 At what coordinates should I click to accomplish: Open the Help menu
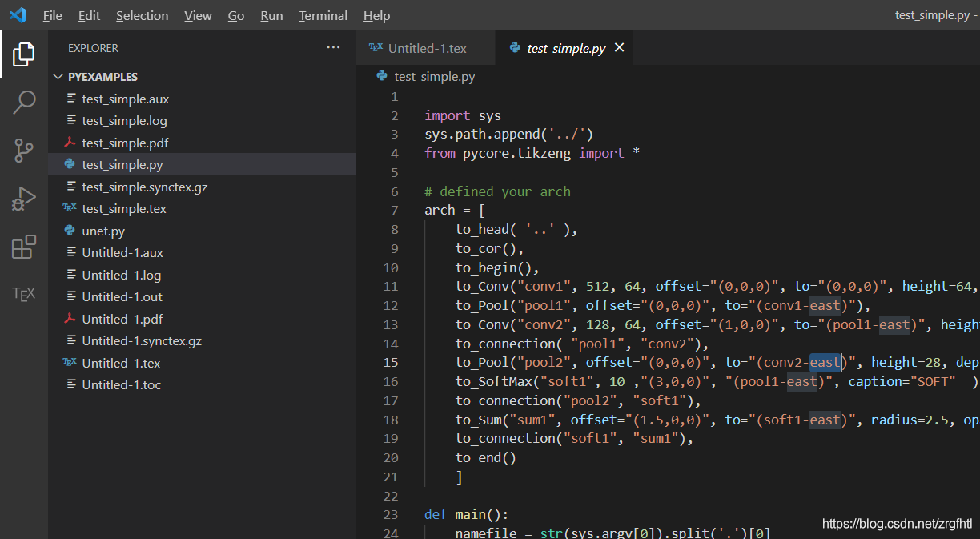click(x=376, y=15)
